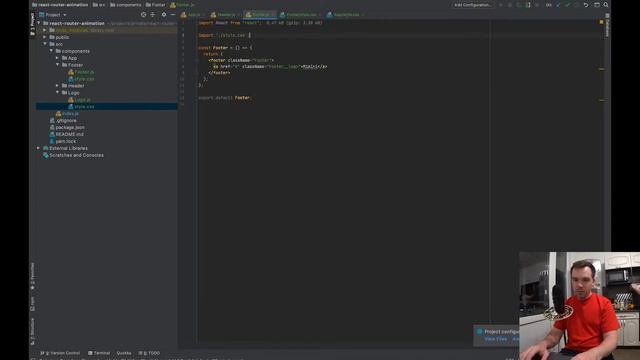Click the Footer.js breadcrumb

tap(182, 5)
